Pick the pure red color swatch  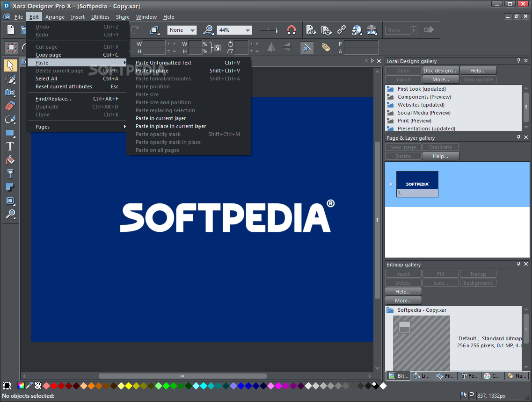pyautogui.click(x=54, y=386)
